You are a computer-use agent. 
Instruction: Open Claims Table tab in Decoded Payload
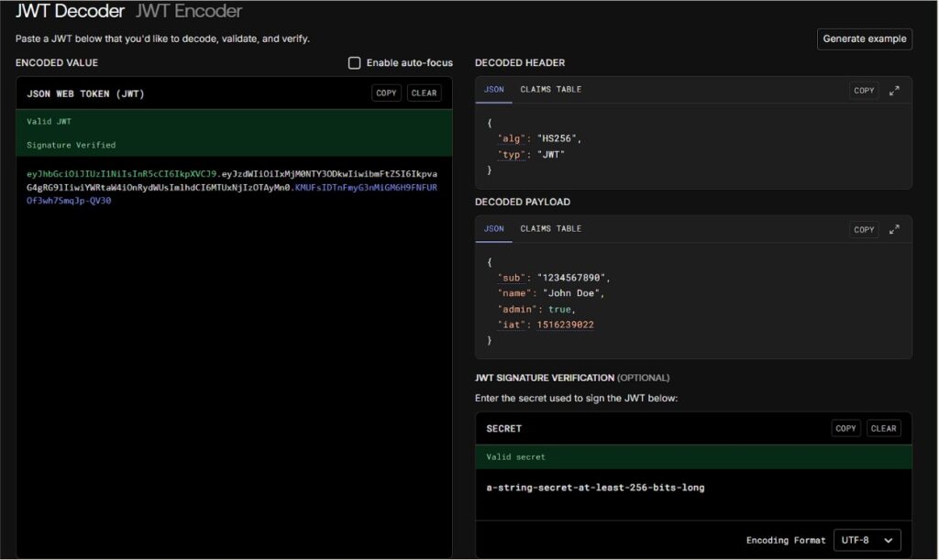pos(550,229)
